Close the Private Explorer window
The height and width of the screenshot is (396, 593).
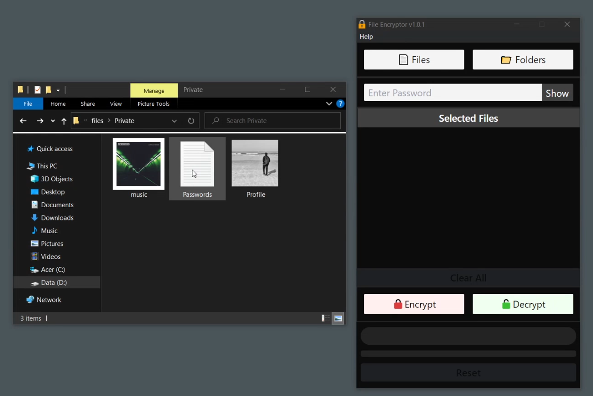[333, 90]
